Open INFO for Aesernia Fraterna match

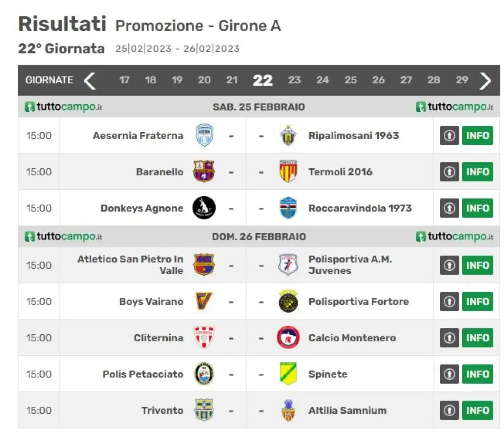tap(477, 136)
